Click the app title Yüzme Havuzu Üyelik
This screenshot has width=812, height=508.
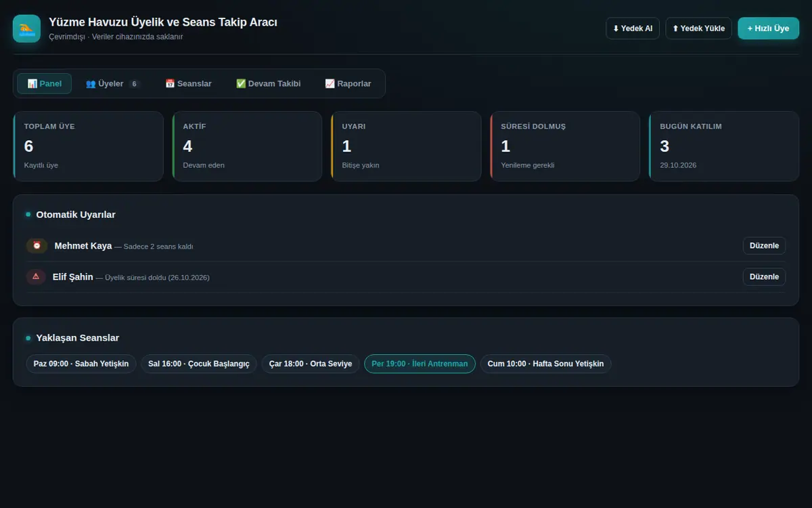click(x=163, y=22)
